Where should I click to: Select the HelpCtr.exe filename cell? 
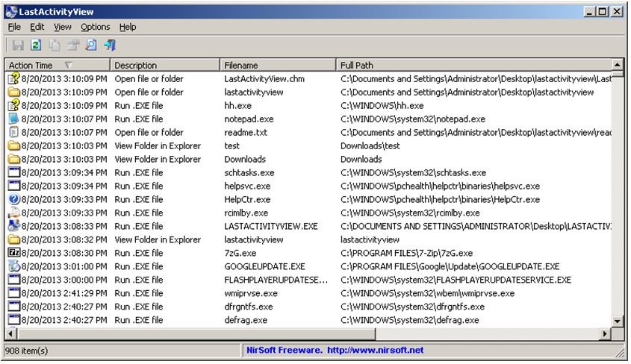pos(247,199)
